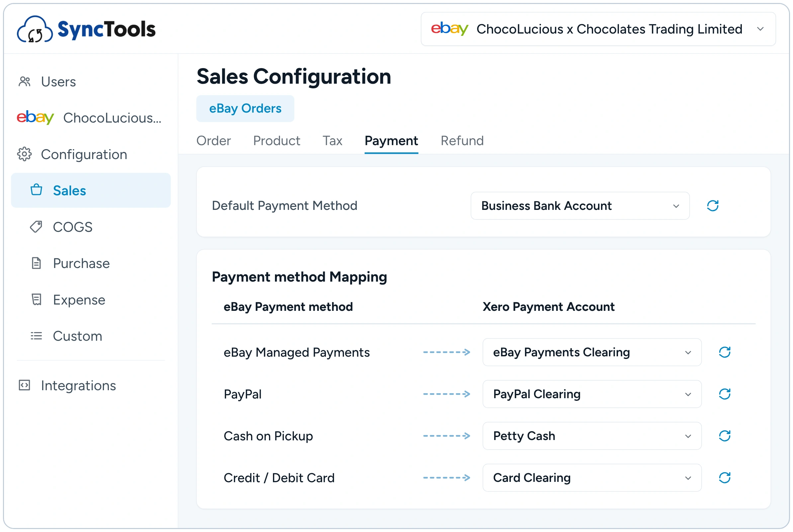Click the Cash on Pickup label
Image resolution: width=793 pixels, height=532 pixels.
coord(268,436)
